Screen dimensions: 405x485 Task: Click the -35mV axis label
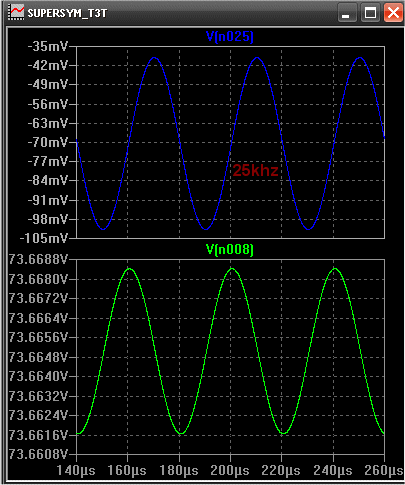[48, 47]
